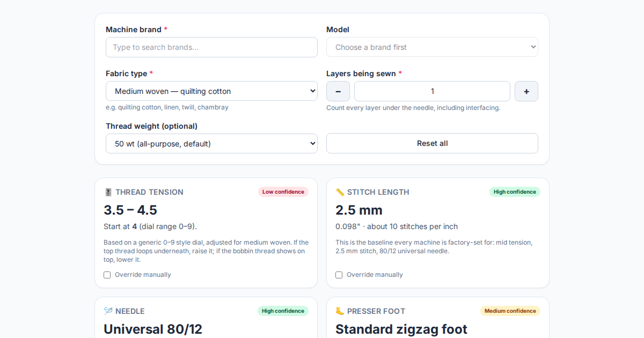This screenshot has height=338, width=644.
Task: Click the 'about 10 stitches per inch' text
Action: [412, 226]
